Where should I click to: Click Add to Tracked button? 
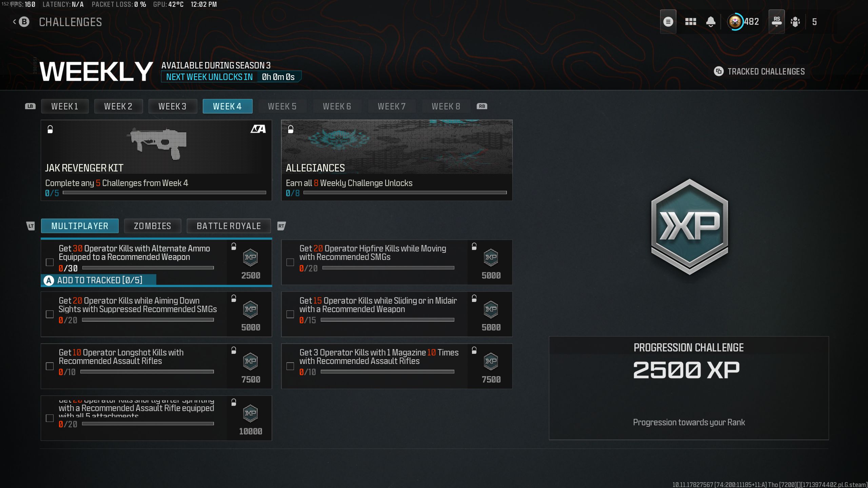[x=99, y=280]
